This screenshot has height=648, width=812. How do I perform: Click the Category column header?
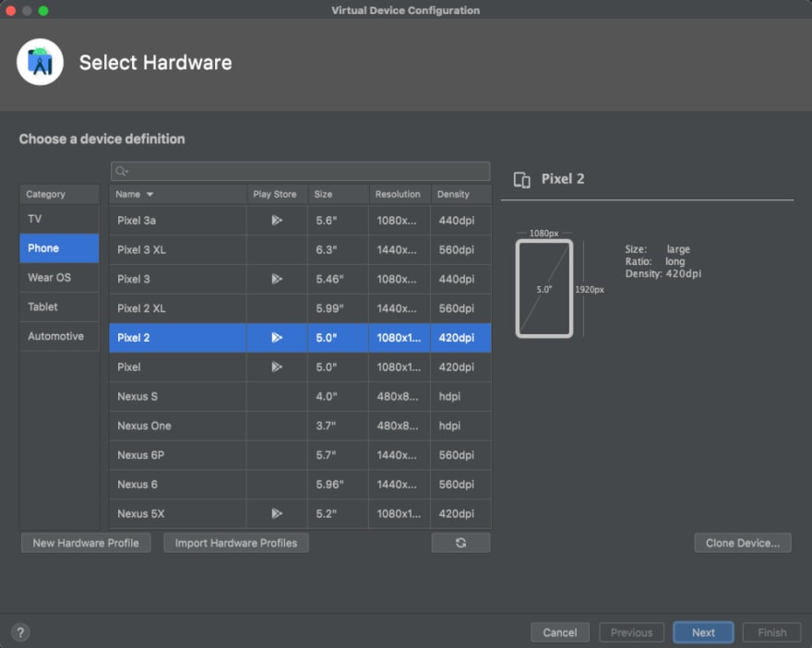59,194
